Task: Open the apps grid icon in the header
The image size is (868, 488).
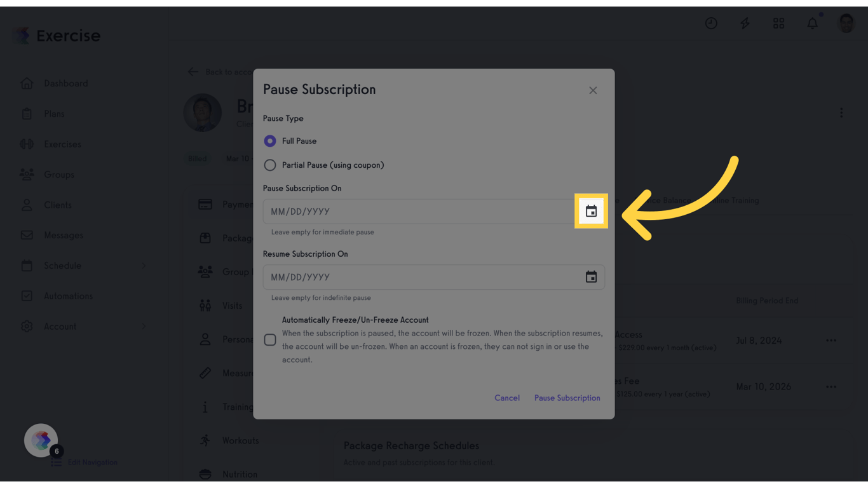Action: click(x=778, y=23)
